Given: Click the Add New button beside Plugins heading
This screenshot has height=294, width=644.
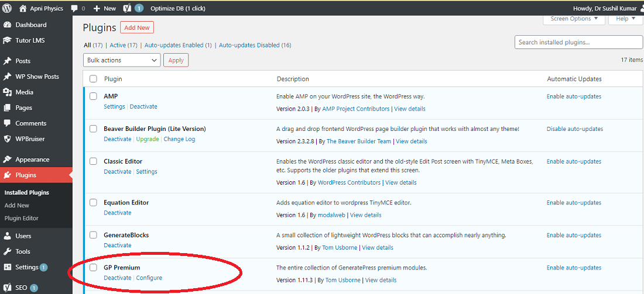Looking at the screenshot, I should point(137,27).
